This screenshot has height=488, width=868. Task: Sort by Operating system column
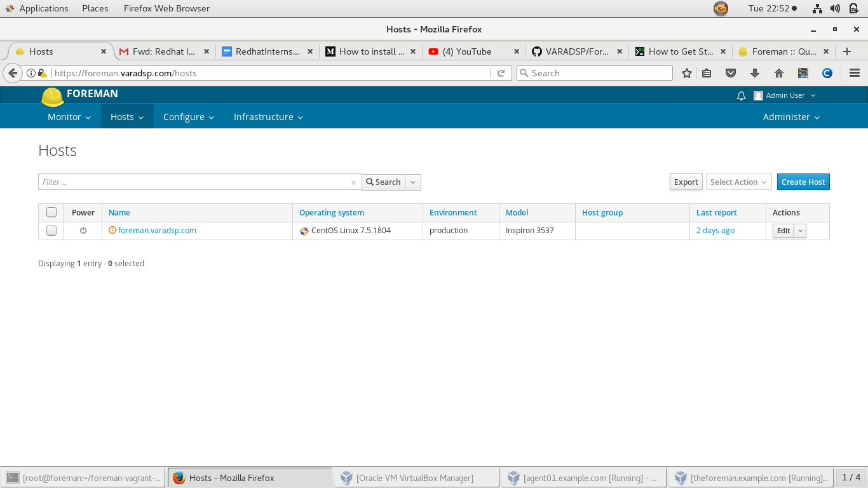[x=332, y=213]
